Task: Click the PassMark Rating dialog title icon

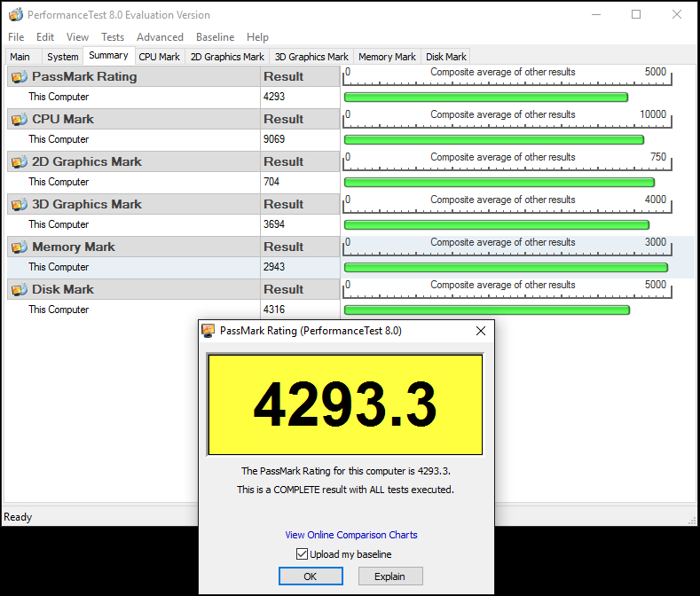Action: pyautogui.click(x=208, y=331)
